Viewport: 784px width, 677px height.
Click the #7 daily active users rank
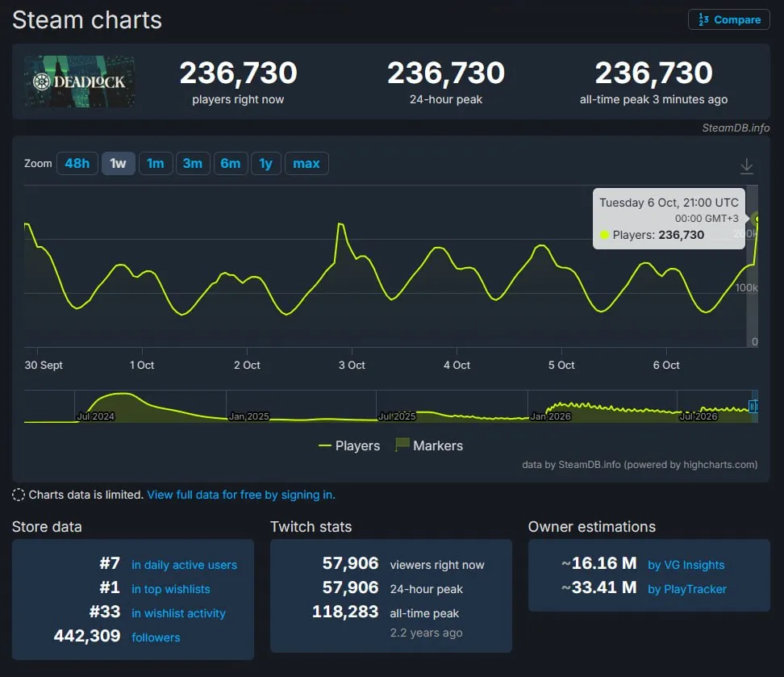110,563
